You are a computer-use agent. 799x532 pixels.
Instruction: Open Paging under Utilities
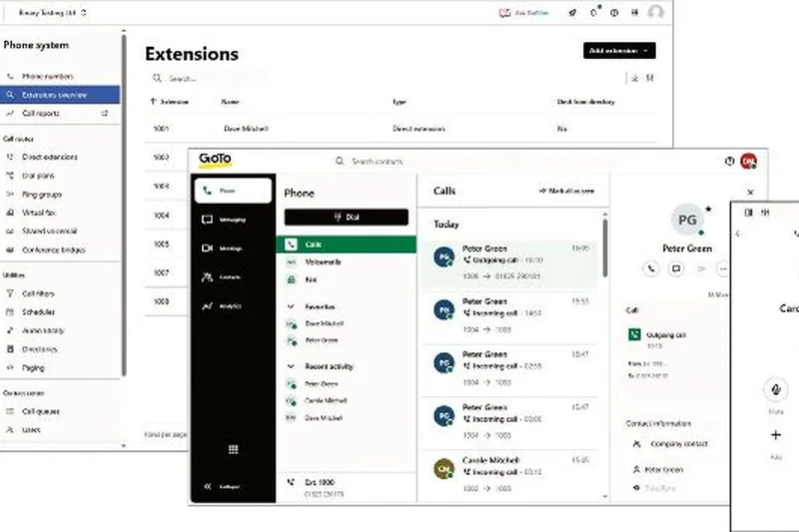click(x=33, y=367)
